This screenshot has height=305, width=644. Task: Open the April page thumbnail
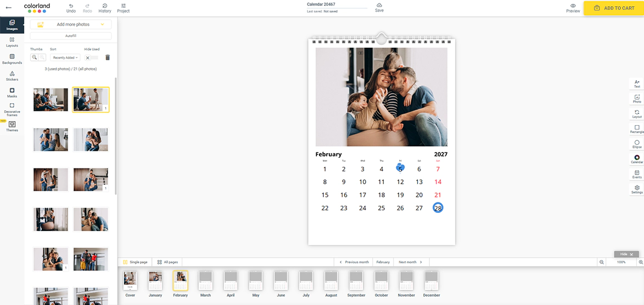point(231,281)
